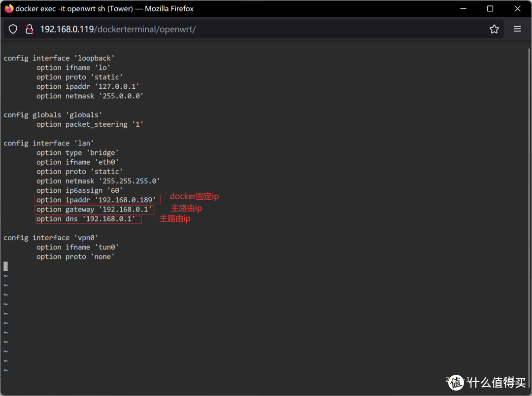The height and width of the screenshot is (396, 532).
Task: Maximize the Firefox window
Action: [x=490, y=8]
